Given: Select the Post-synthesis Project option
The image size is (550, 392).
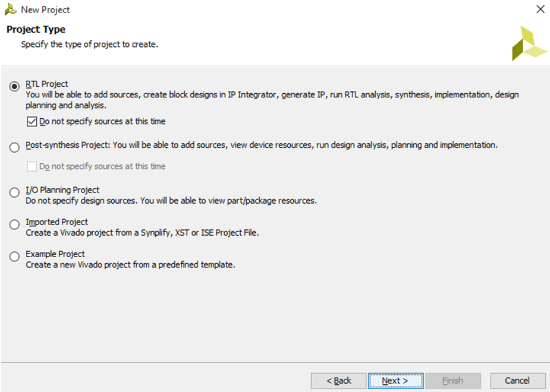Looking at the screenshot, I should pos(15,147).
